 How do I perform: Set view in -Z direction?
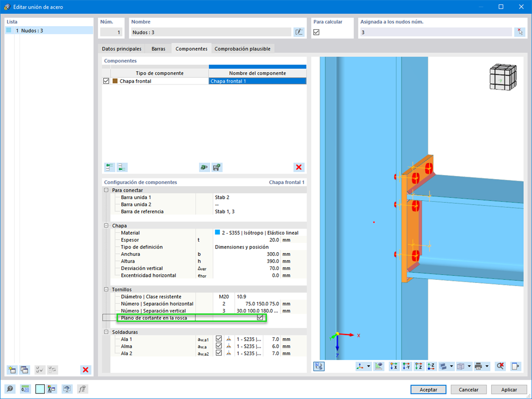click(x=431, y=366)
